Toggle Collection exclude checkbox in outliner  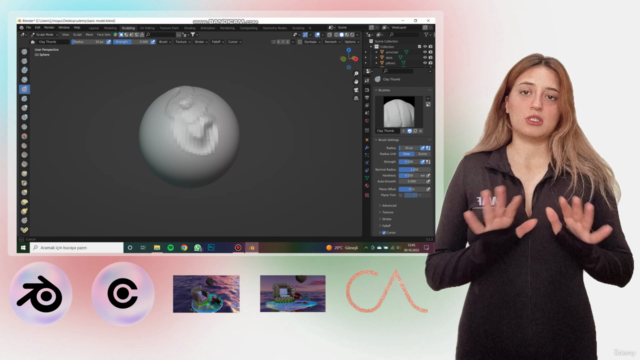pos(420,47)
